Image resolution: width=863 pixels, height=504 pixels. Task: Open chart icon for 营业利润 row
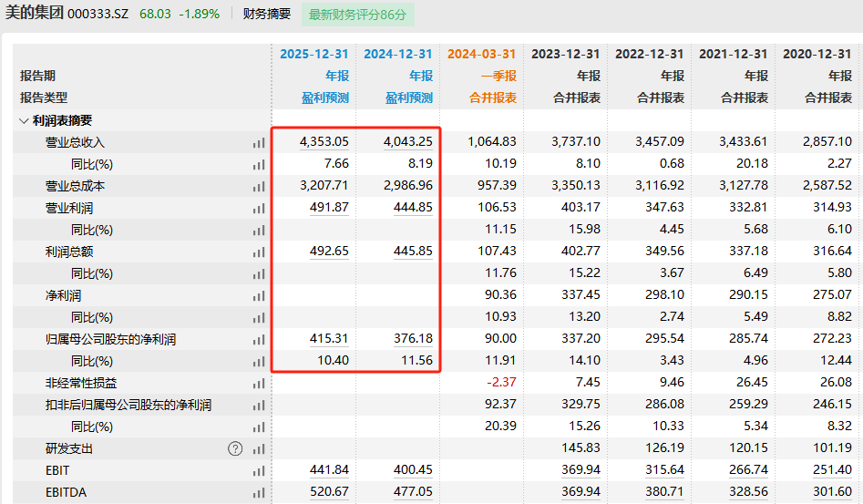tap(259, 209)
